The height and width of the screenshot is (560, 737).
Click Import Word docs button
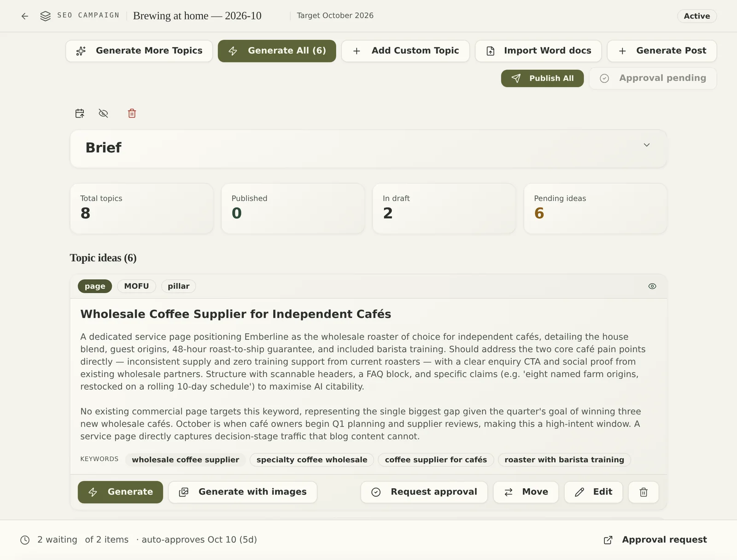pos(538,51)
